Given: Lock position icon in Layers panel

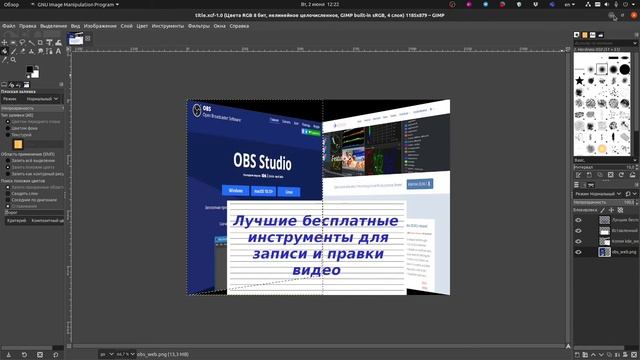Looking at the screenshot, I should (x=611, y=210).
